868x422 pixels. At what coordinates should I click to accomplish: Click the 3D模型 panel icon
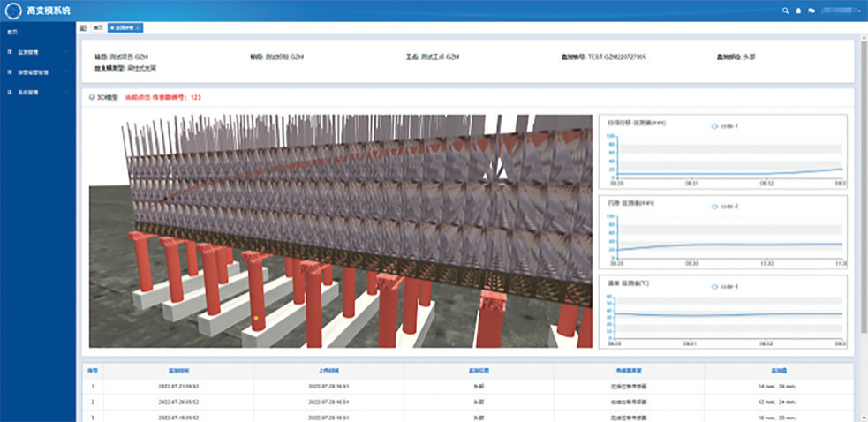click(92, 97)
